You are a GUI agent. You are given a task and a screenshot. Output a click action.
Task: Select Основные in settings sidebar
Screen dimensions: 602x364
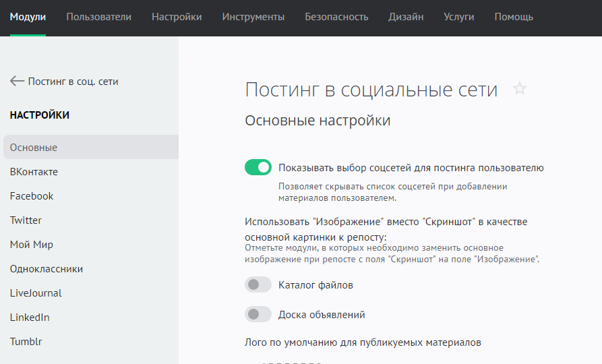point(34,148)
